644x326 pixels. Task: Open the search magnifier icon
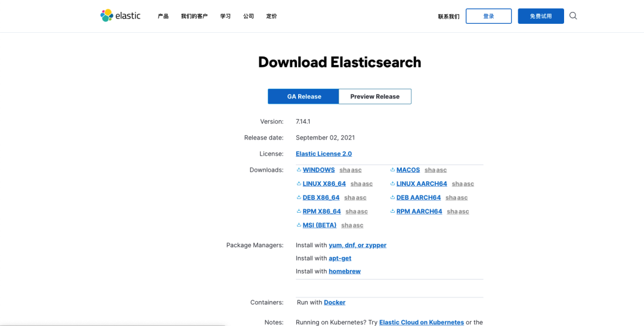[x=573, y=16]
